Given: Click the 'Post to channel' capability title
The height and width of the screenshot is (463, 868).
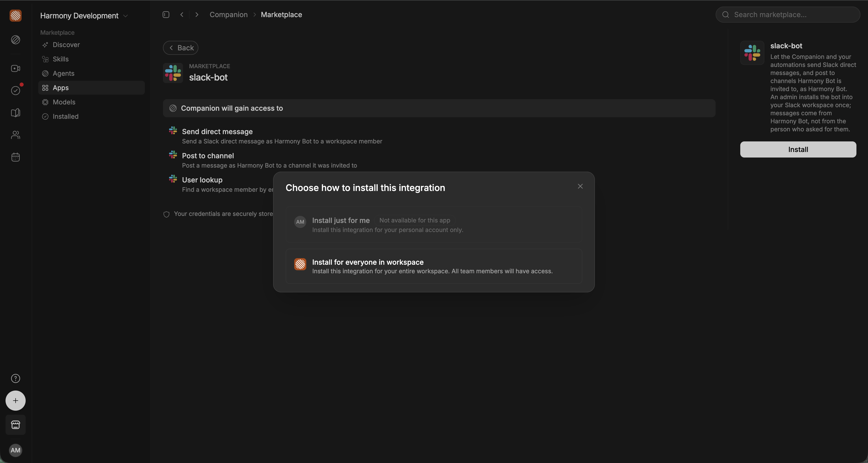Looking at the screenshot, I should click(208, 156).
